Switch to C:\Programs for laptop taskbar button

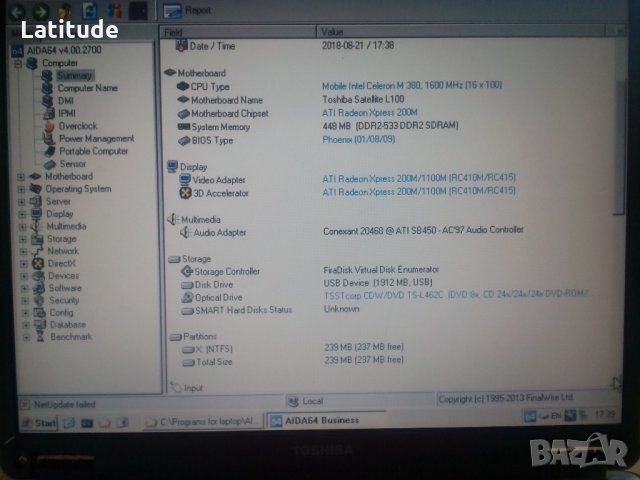203,422
